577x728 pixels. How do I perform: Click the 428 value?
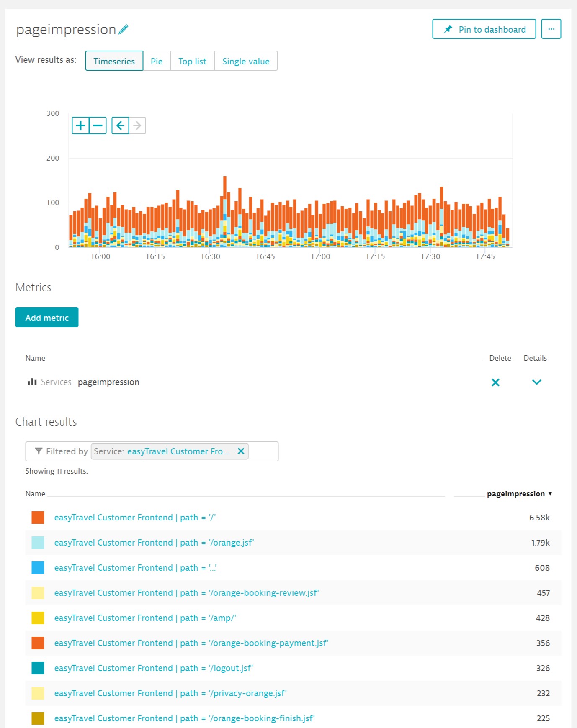click(543, 618)
